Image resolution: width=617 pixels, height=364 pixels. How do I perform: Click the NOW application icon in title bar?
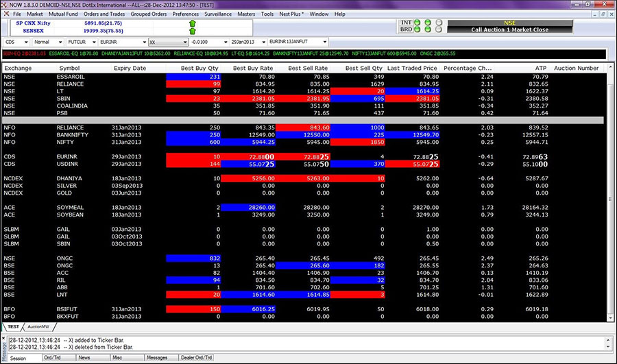point(5,4)
